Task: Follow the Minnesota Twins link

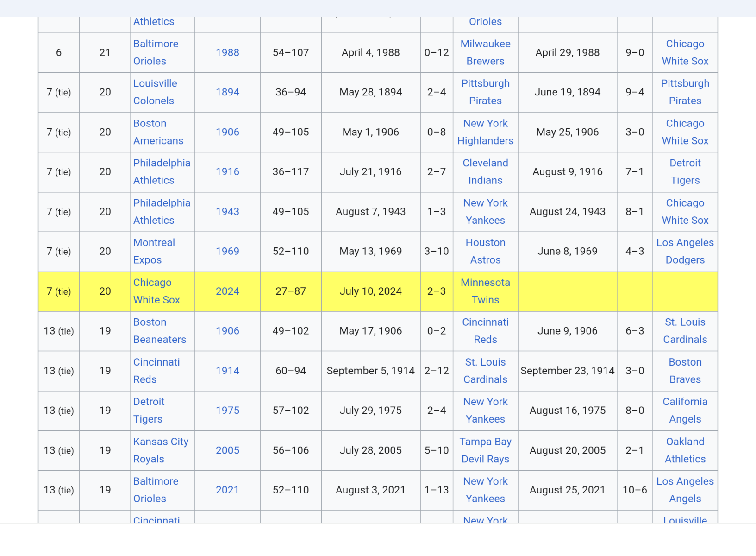Action: coord(485,291)
